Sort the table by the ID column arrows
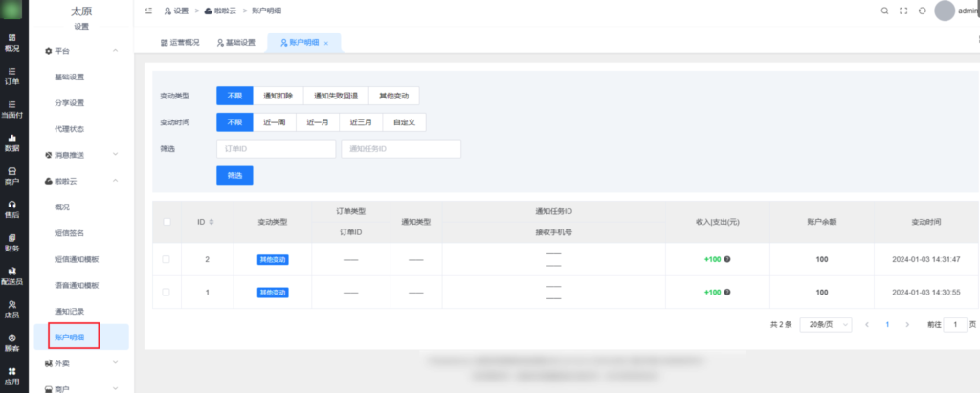980x393 pixels. pos(212,222)
